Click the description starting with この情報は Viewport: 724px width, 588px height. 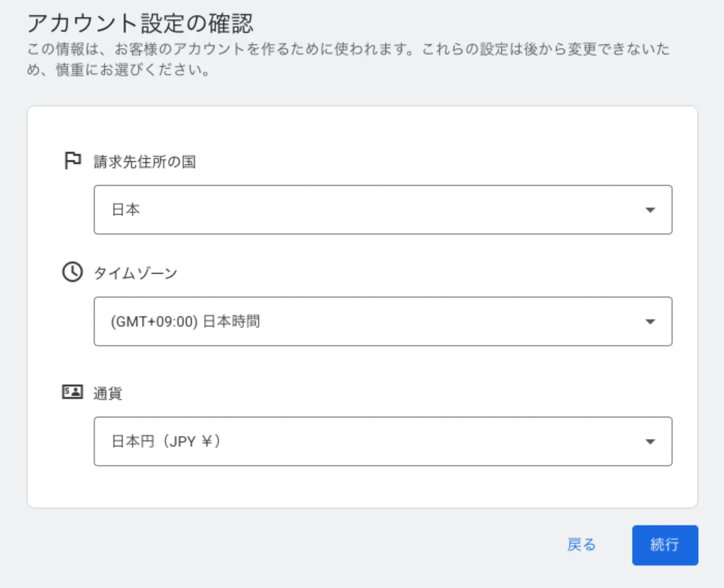click(x=348, y=59)
